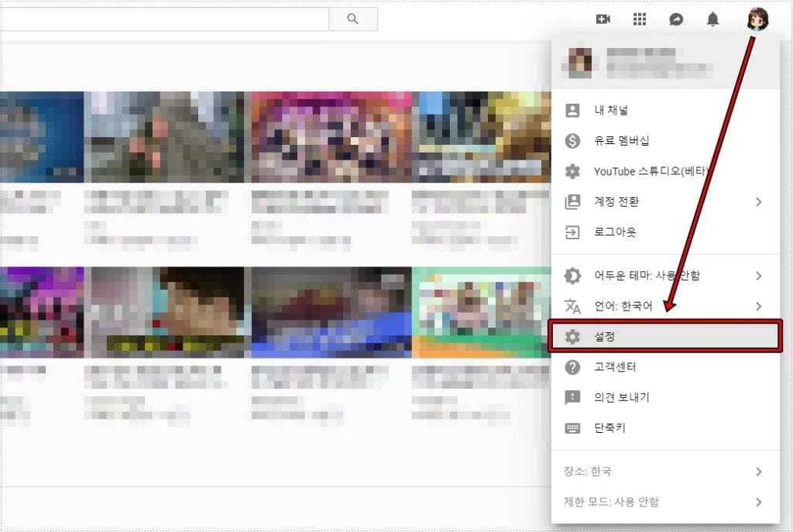Click the 의견 보내기 feedback icon

572,397
